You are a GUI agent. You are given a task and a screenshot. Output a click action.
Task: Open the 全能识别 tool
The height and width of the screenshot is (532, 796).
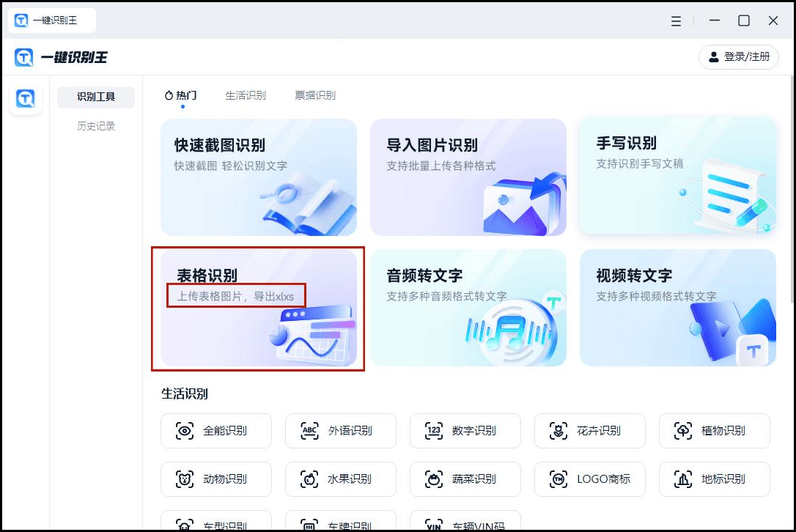click(x=215, y=431)
